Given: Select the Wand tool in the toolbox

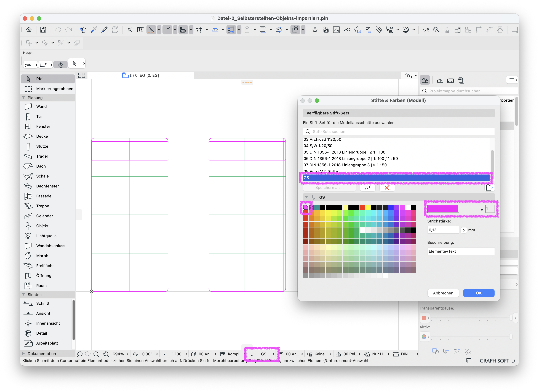Looking at the screenshot, I should (x=48, y=106).
